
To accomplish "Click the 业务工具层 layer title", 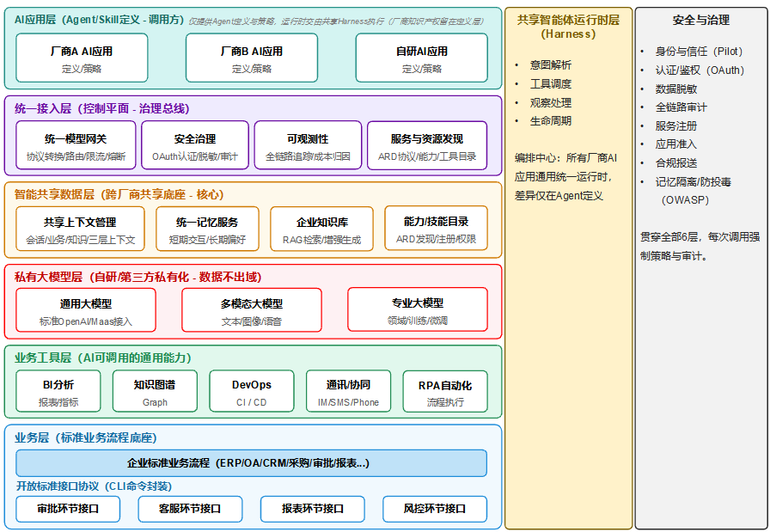I will (102, 358).
